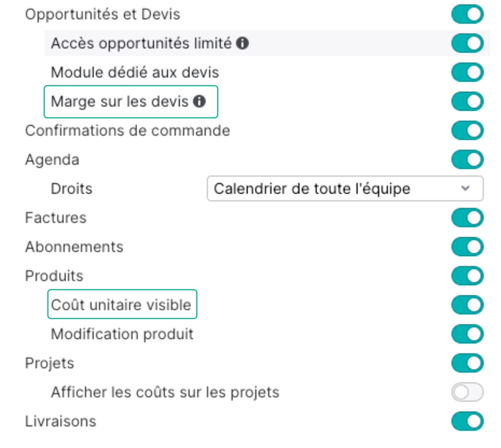Open the Droits calendar dropdown
The image size is (501, 448).
pos(344,188)
